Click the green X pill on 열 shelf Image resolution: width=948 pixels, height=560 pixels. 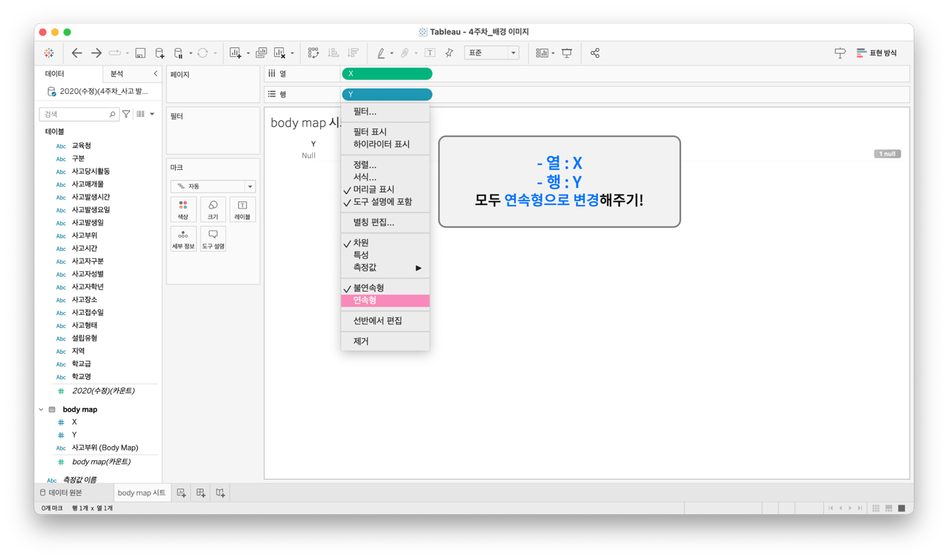point(387,73)
